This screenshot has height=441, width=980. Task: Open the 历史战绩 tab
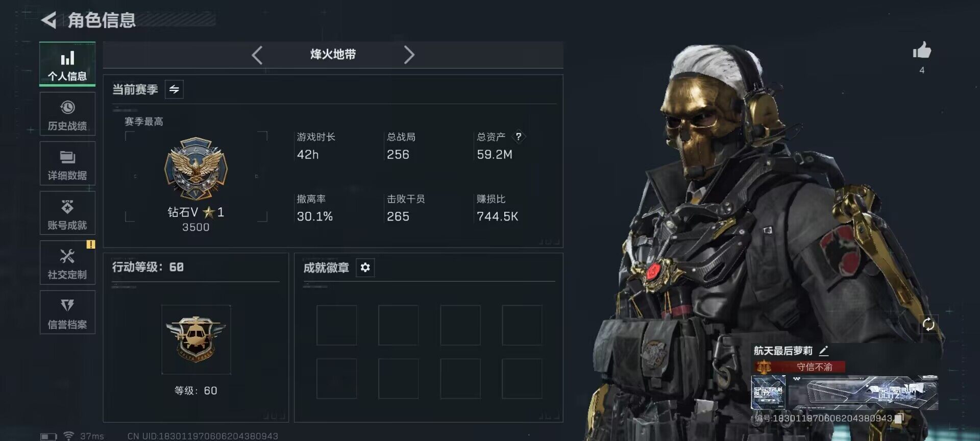[x=67, y=114]
